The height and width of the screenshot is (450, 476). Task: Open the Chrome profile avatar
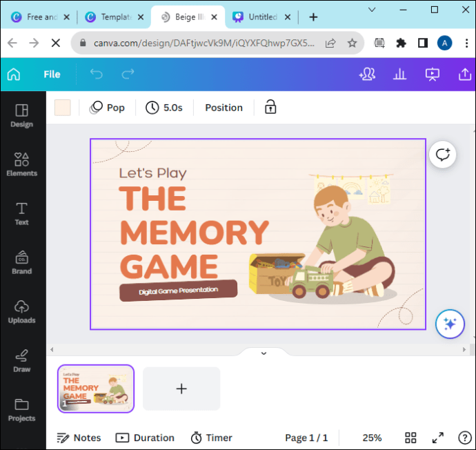tap(444, 43)
